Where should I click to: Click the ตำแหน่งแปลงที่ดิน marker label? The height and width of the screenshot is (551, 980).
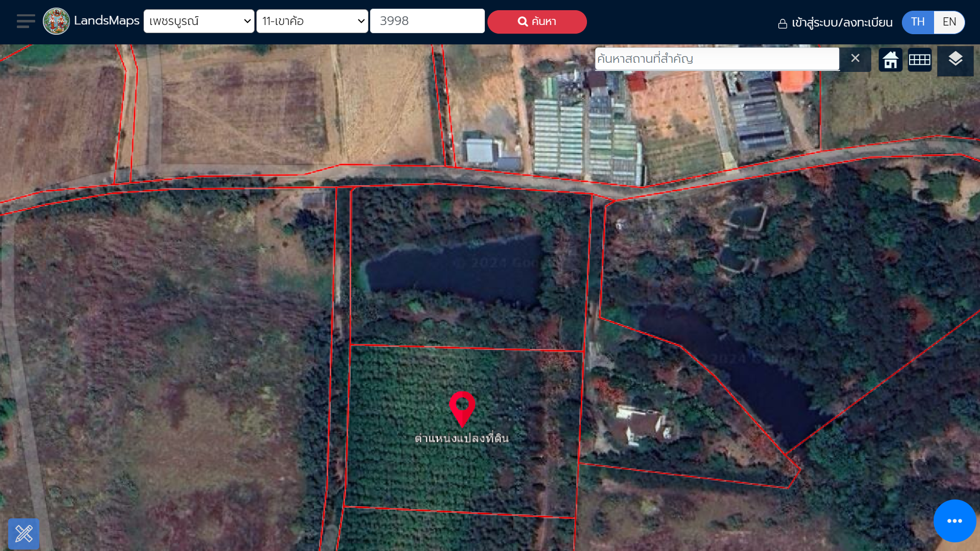click(x=462, y=439)
